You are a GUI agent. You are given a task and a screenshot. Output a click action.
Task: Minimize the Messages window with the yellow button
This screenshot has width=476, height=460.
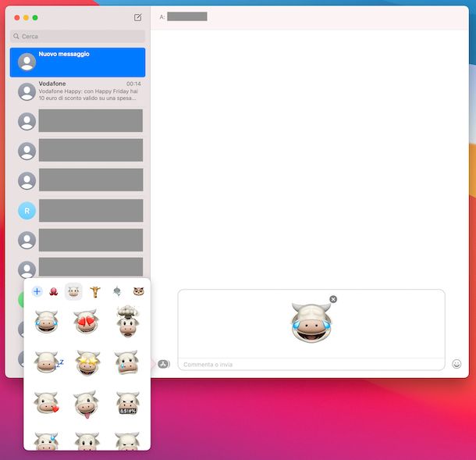coord(26,18)
